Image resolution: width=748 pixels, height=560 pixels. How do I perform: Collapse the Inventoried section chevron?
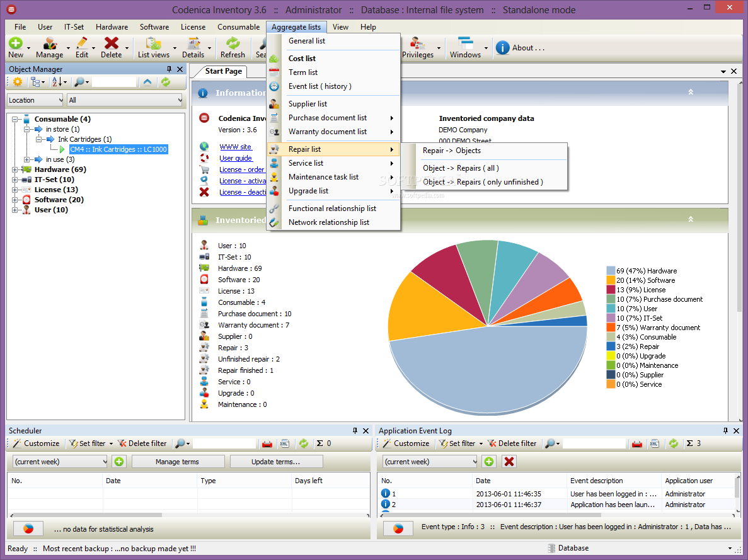pyautogui.click(x=690, y=219)
